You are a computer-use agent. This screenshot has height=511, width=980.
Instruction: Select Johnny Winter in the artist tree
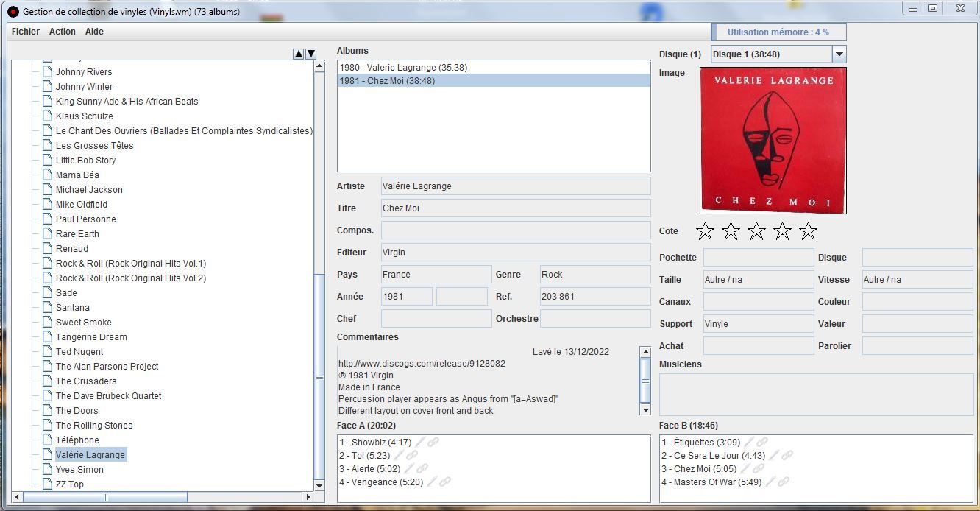click(84, 86)
